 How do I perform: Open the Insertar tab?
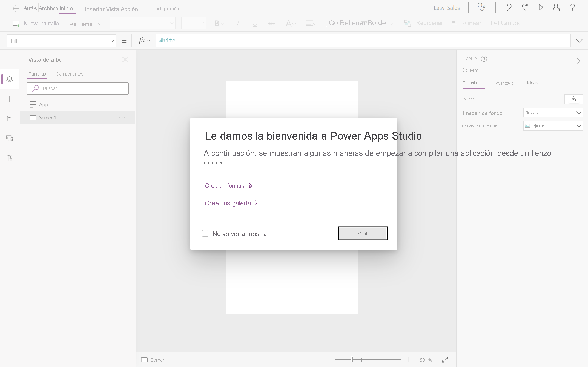coord(95,9)
